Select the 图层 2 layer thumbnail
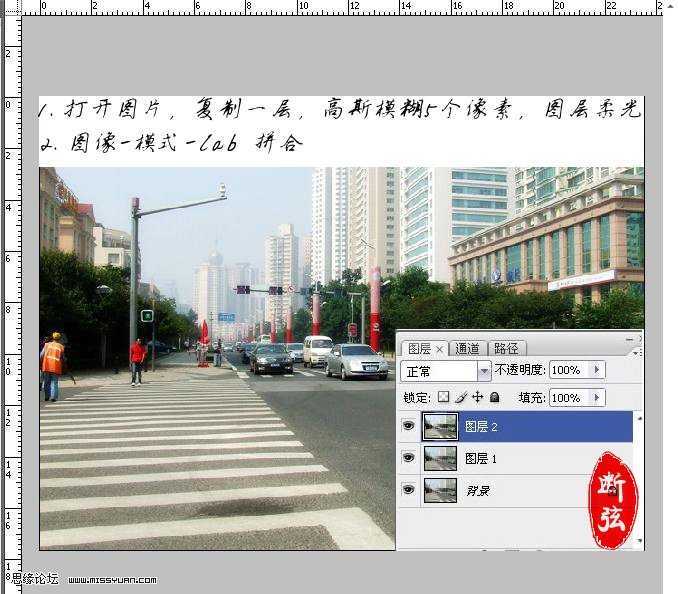The width and height of the screenshot is (678, 594). [440, 426]
